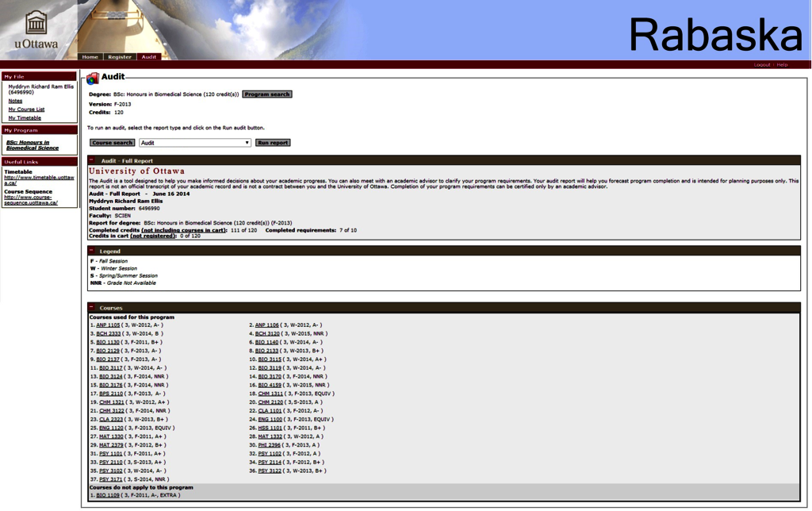Open the Help link
This screenshot has width=812, height=511.
[x=782, y=65]
